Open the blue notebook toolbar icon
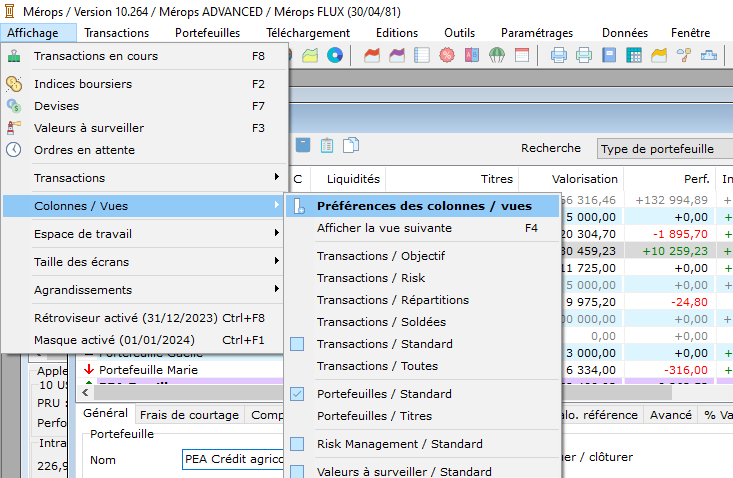Image resolution: width=733 pixels, height=478 pixels. 609,56
